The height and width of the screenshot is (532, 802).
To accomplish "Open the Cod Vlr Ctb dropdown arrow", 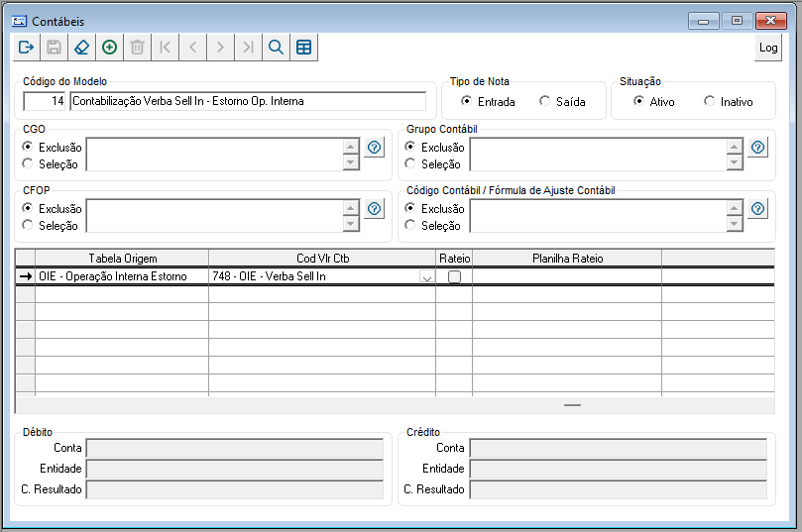I will [427, 277].
